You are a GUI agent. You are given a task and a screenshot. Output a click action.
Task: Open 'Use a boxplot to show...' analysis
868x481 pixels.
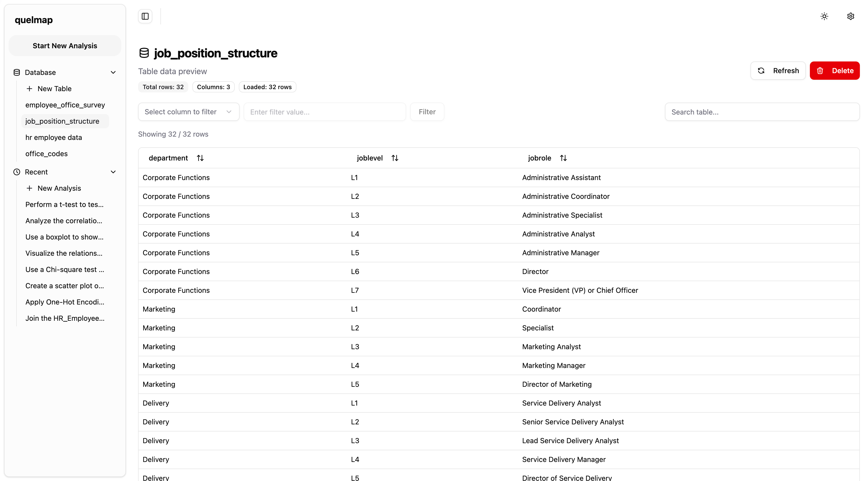pos(65,237)
